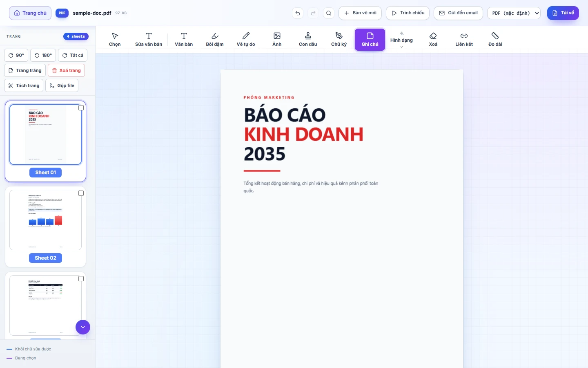Viewport: 588px width, 368px height.
Task: Click the Tổng kết hoạt động paragraph
Action: coord(311,187)
